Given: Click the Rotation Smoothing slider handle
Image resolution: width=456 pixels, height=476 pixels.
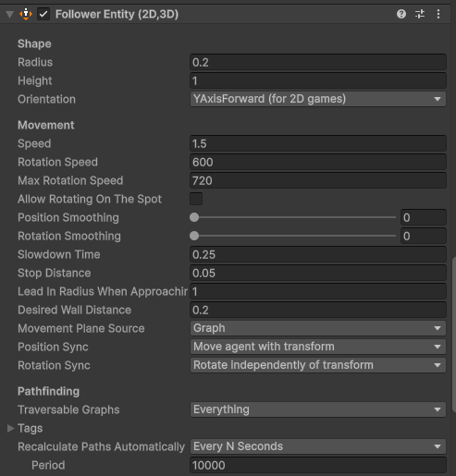Looking at the screenshot, I should [194, 236].
